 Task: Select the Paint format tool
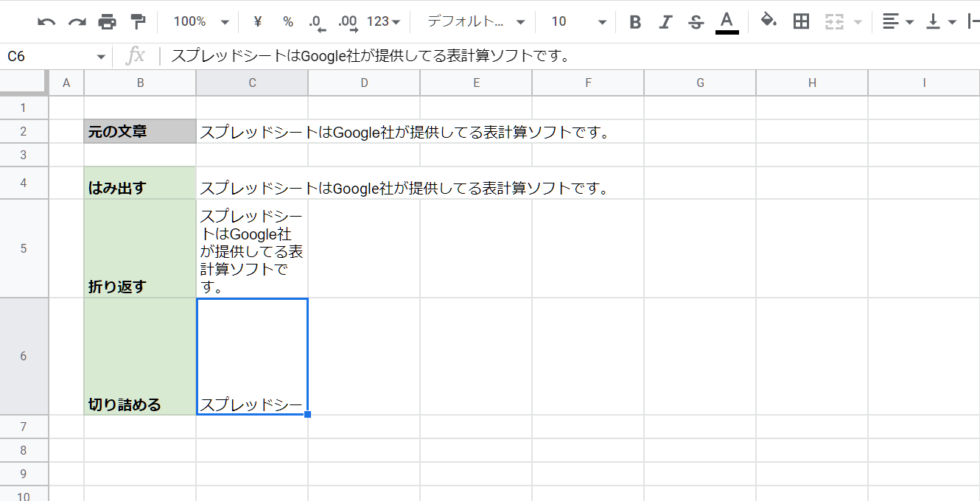[138, 22]
